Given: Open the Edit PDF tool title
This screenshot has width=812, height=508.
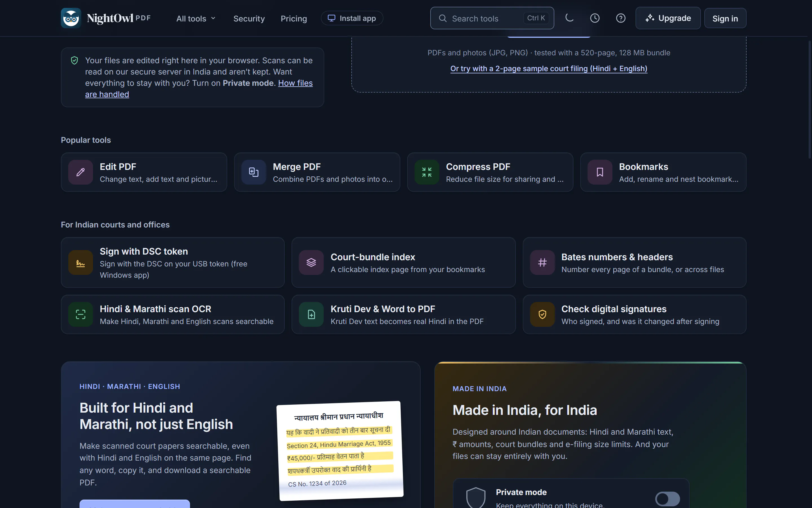Looking at the screenshot, I should [118, 167].
